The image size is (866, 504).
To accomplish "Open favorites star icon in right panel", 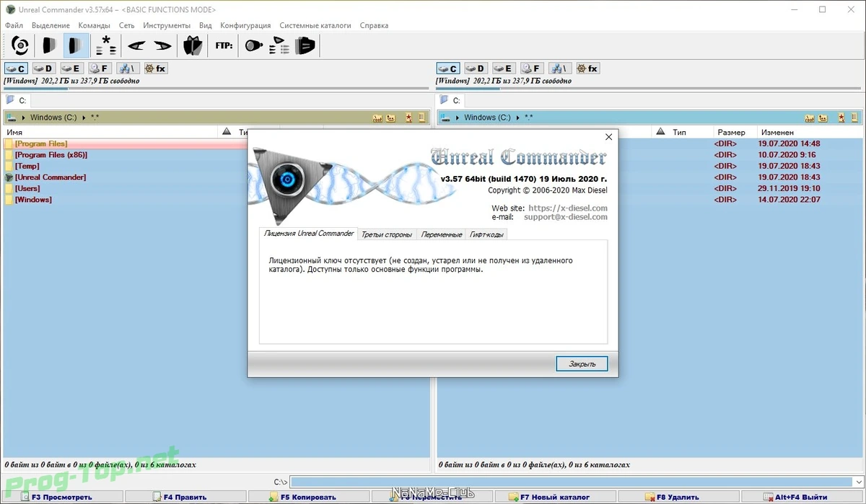I will [841, 118].
